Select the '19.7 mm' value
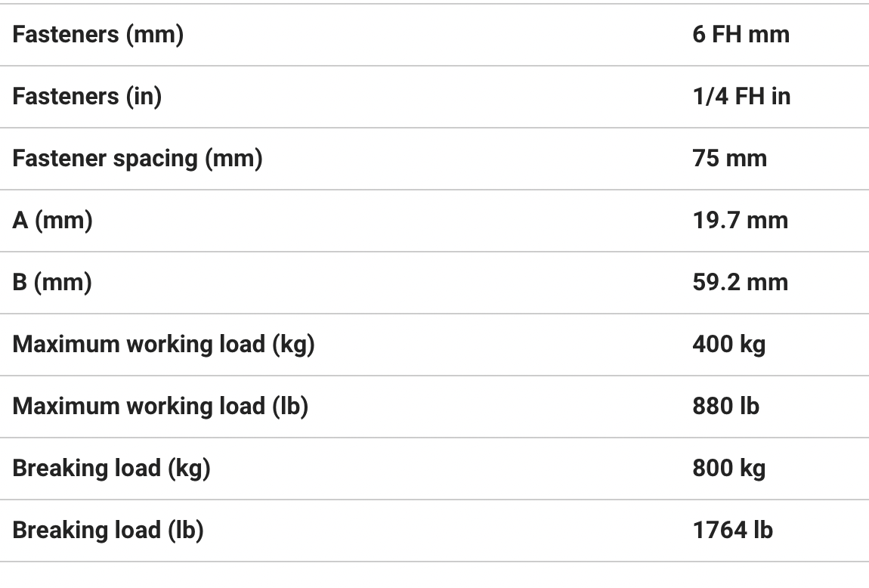The image size is (869, 588). (740, 221)
